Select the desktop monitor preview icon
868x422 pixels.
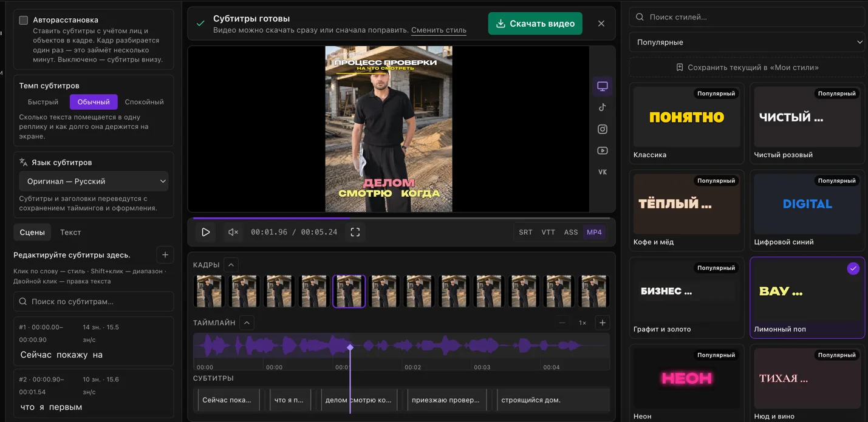click(603, 86)
